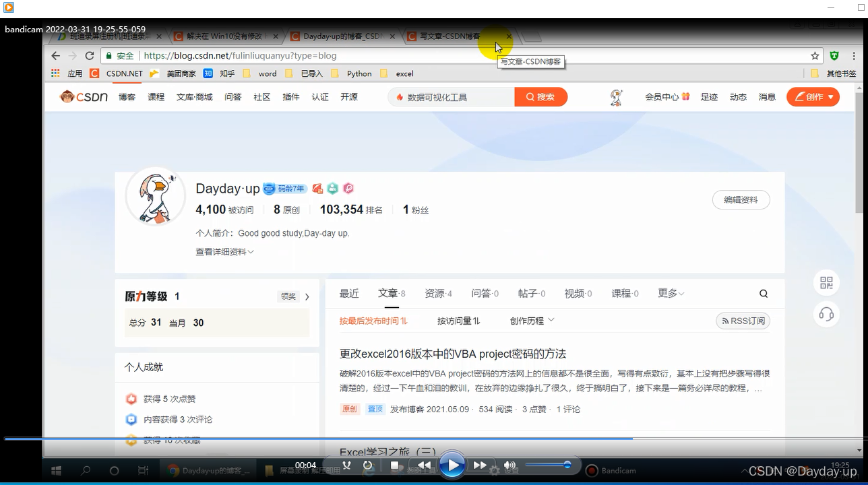The width and height of the screenshot is (868, 485).
Task: Sort articles by 按访问量
Action: point(458,321)
